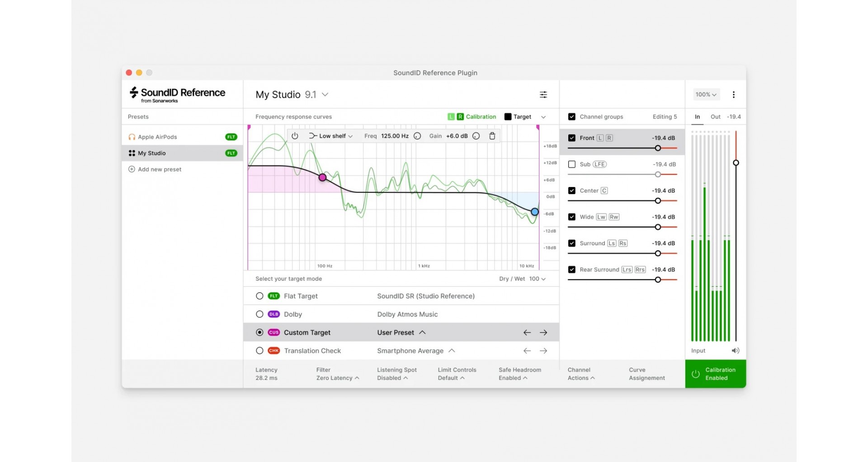Click the Gain +6.0 dB value field
Viewport: 868px width, 462px height.
457,136
